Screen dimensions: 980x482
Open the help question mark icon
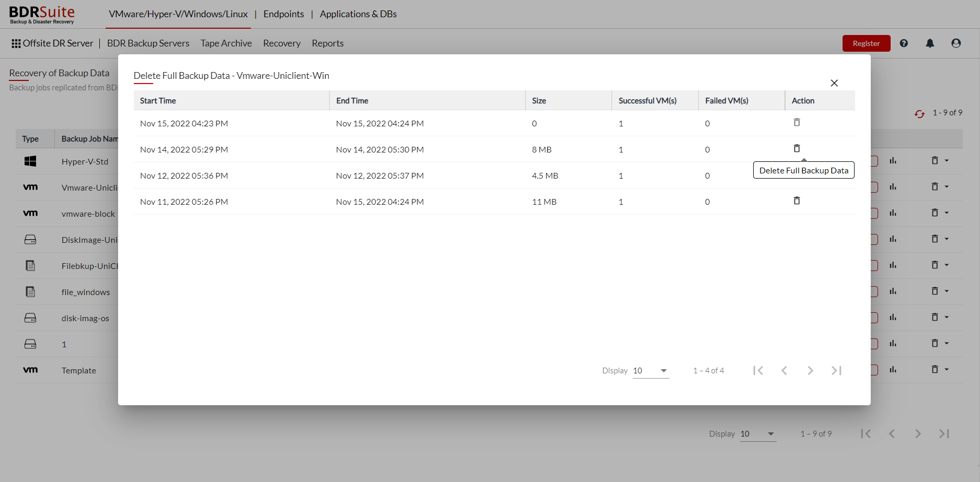coord(904,43)
